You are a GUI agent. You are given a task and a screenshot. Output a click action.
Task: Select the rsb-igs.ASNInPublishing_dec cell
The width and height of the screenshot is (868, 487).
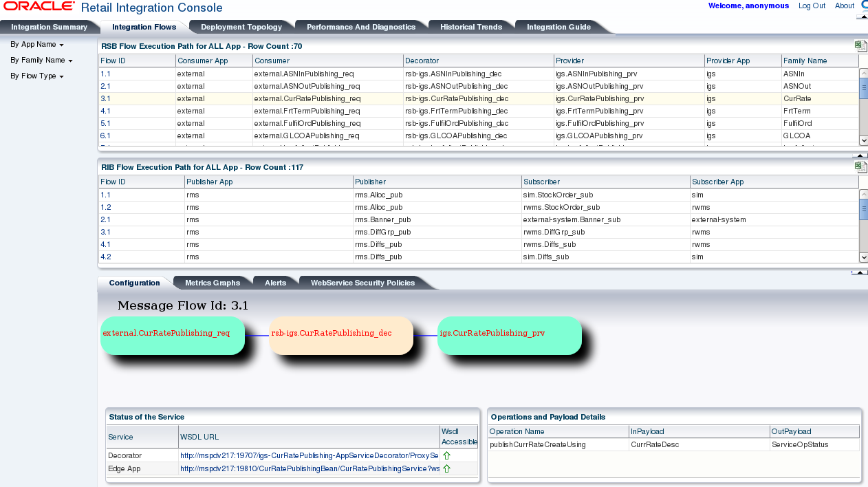479,74
